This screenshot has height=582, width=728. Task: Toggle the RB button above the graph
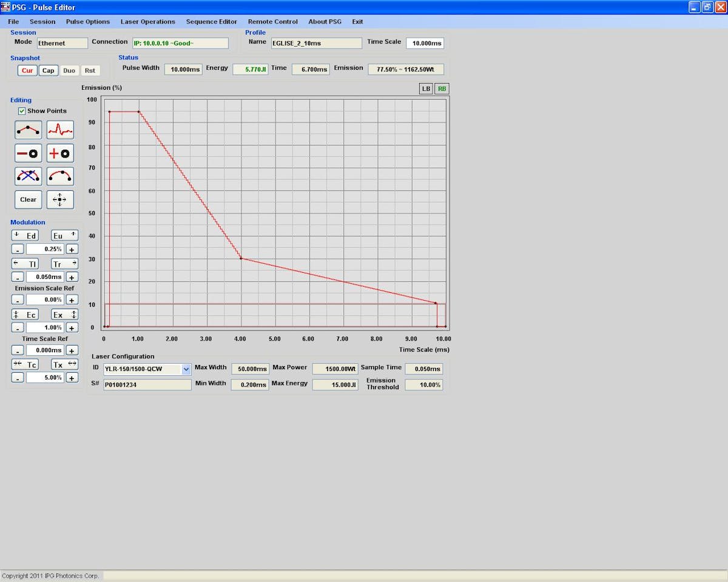click(442, 89)
